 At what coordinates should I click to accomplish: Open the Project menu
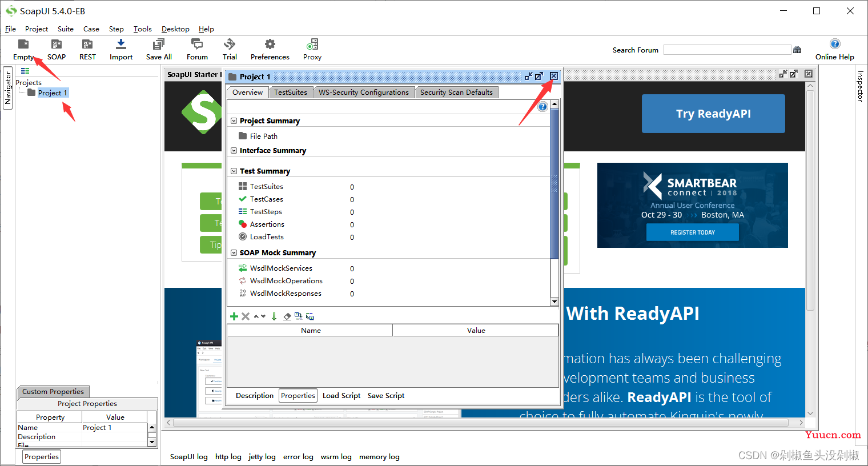(x=37, y=29)
